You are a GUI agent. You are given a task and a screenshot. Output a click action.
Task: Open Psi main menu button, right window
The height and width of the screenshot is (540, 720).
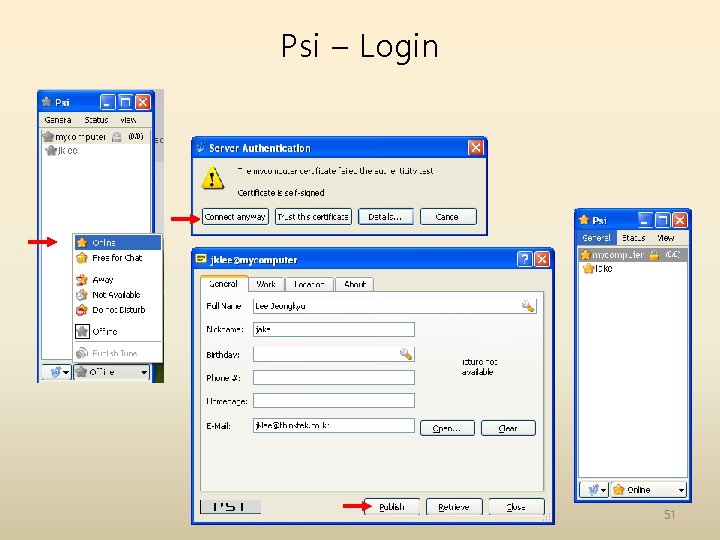[594, 490]
